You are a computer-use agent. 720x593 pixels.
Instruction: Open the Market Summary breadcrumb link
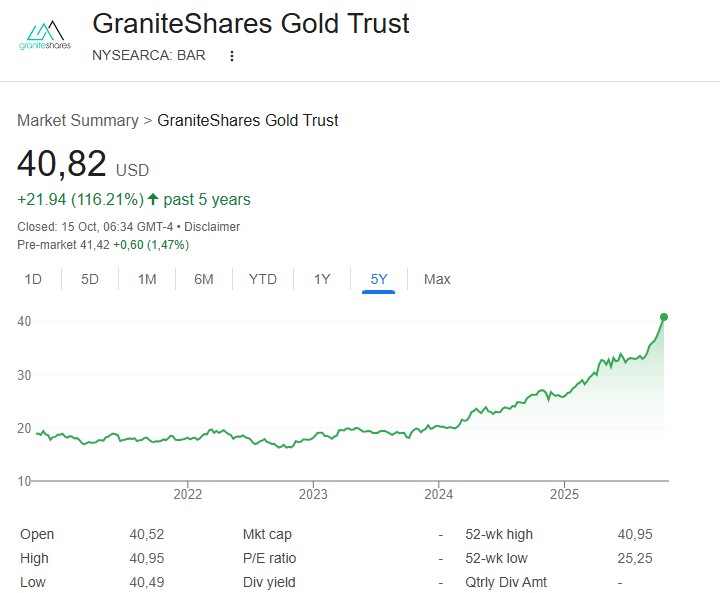[x=78, y=120]
